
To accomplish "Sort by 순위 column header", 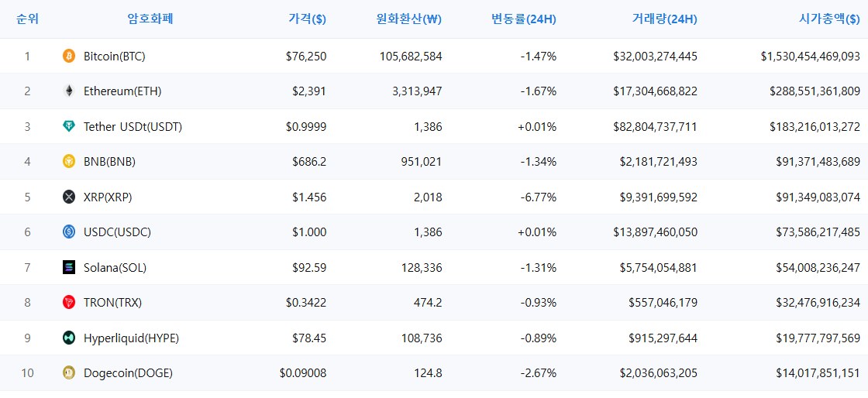I will click(28, 19).
